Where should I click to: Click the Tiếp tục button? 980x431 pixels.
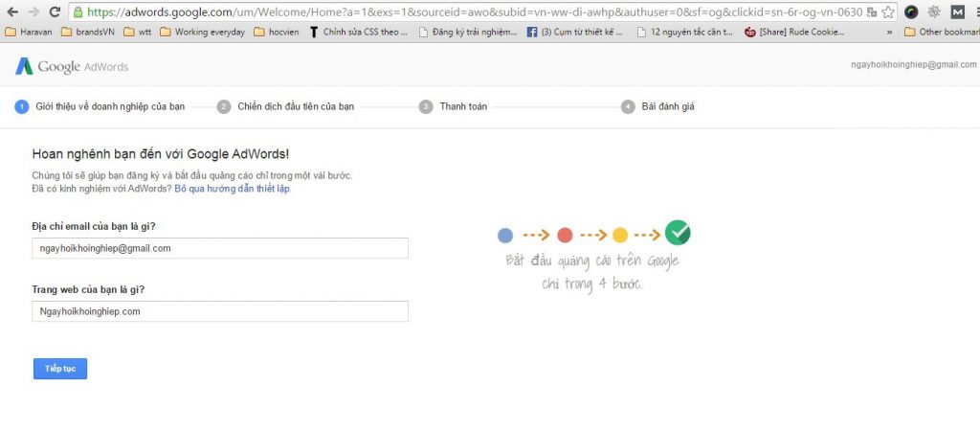click(x=60, y=369)
